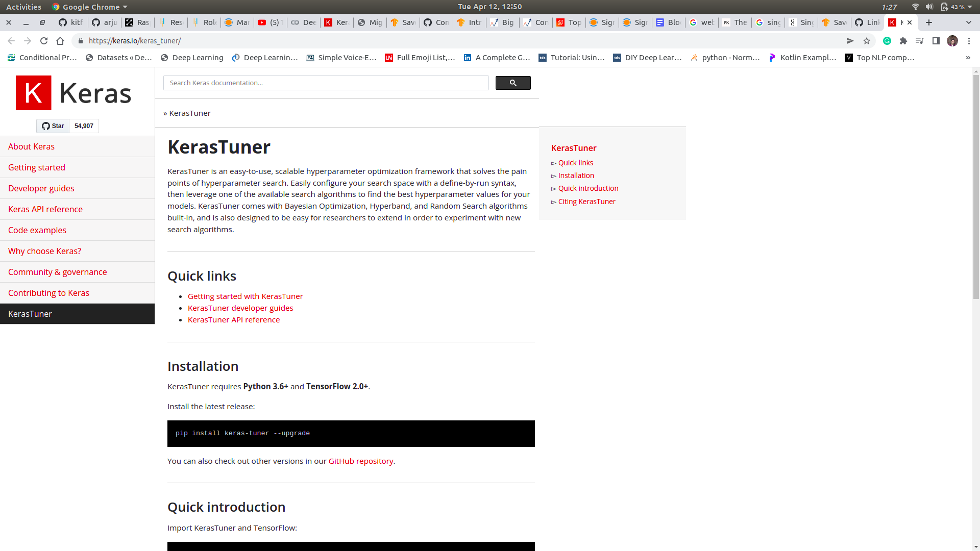Image resolution: width=980 pixels, height=551 pixels.
Task: Reload the page with the refresh icon
Action: pos(44,41)
